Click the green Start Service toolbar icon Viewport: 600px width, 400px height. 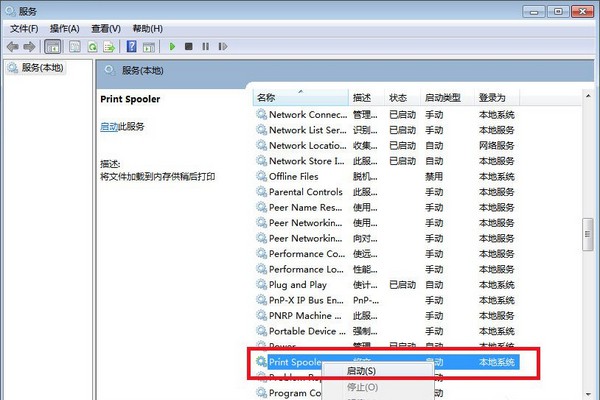point(172,46)
